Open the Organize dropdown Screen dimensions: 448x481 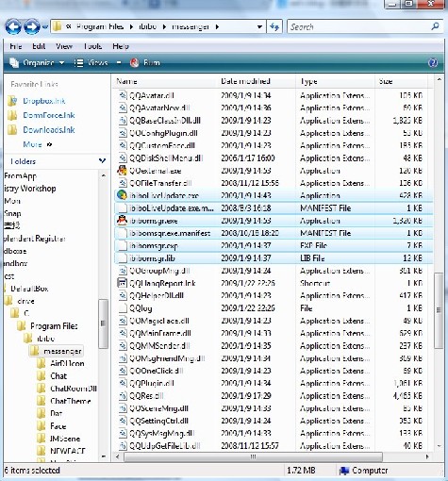coord(37,63)
